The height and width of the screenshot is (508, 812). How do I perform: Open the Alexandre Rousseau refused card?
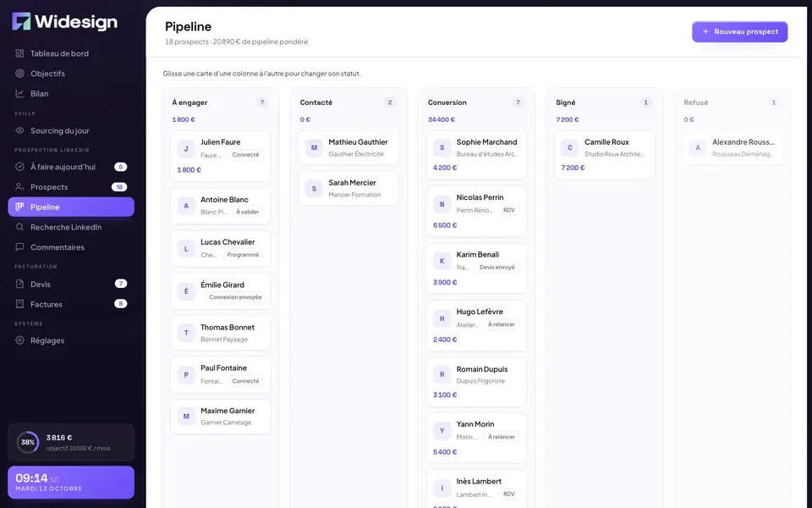tap(732, 147)
